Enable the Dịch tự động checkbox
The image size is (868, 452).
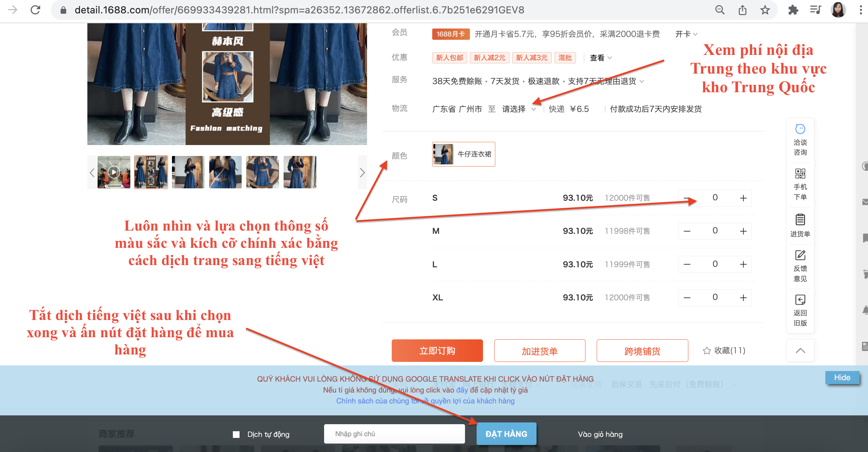point(236,434)
